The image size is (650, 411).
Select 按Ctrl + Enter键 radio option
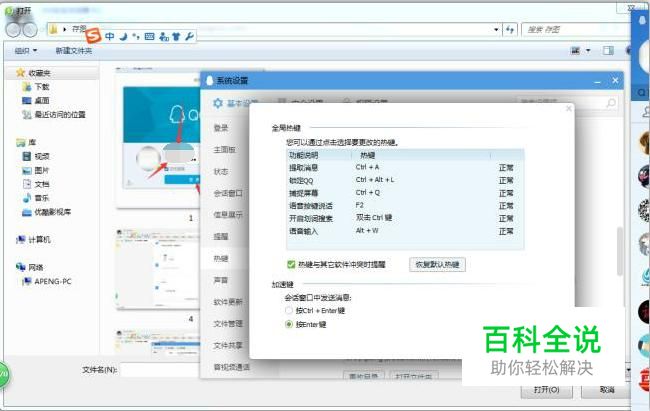click(x=289, y=311)
